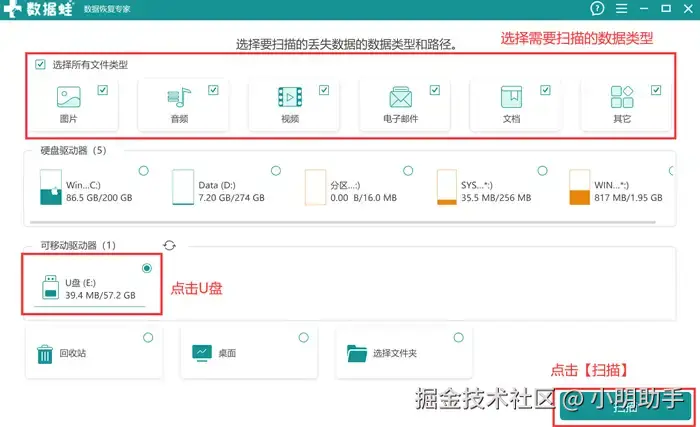Click the U盘 (E:) USB drive icon
700x427 pixels.
coord(50,287)
